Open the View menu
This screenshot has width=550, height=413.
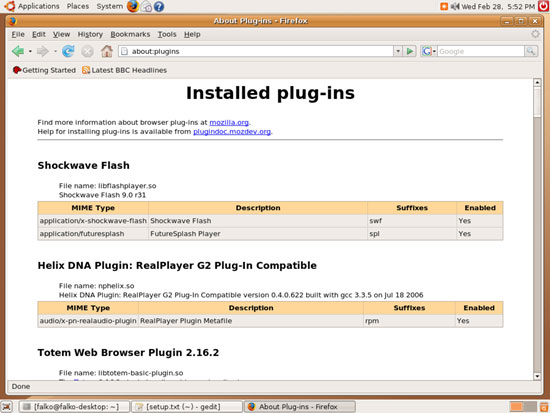pyautogui.click(x=61, y=34)
